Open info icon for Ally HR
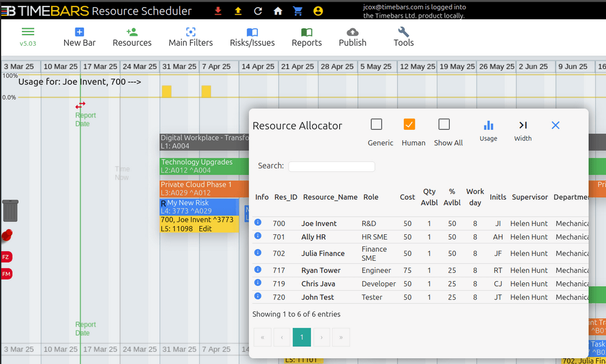Image resolution: width=606 pixels, height=364 pixels. click(x=258, y=236)
